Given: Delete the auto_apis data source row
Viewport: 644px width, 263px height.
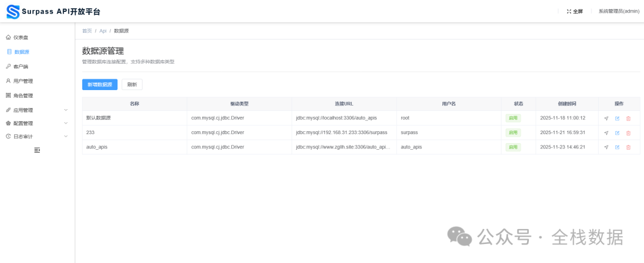Looking at the screenshot, I should tap(628, 147).
